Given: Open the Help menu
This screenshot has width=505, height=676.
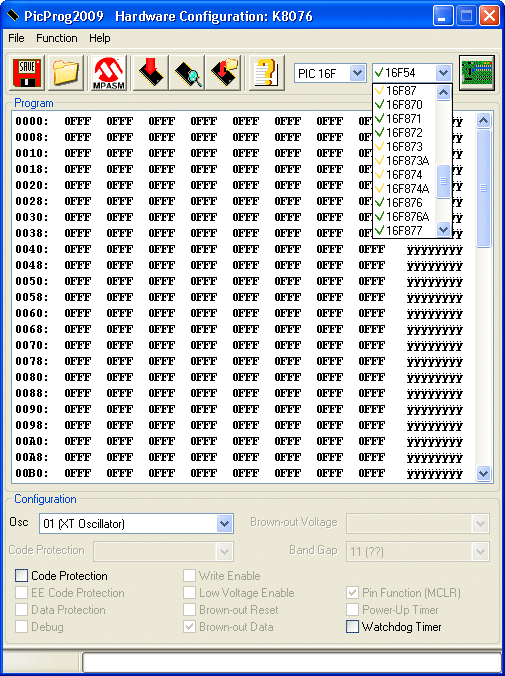Looking at the screenshot, I should tap(100, 38).
